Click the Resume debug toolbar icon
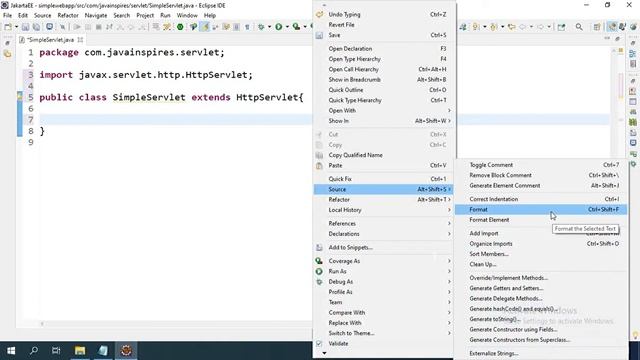The height and width of the screenshot is (360, 640). 77,27
